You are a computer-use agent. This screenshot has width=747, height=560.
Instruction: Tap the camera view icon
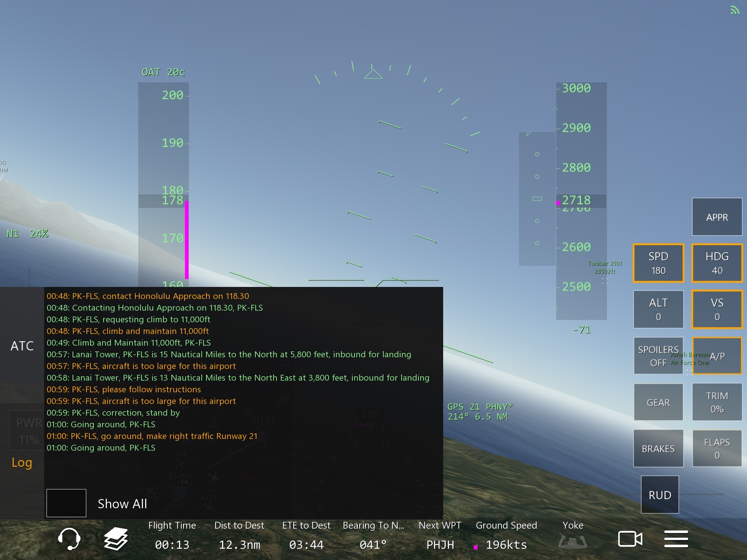pos(630,539)
